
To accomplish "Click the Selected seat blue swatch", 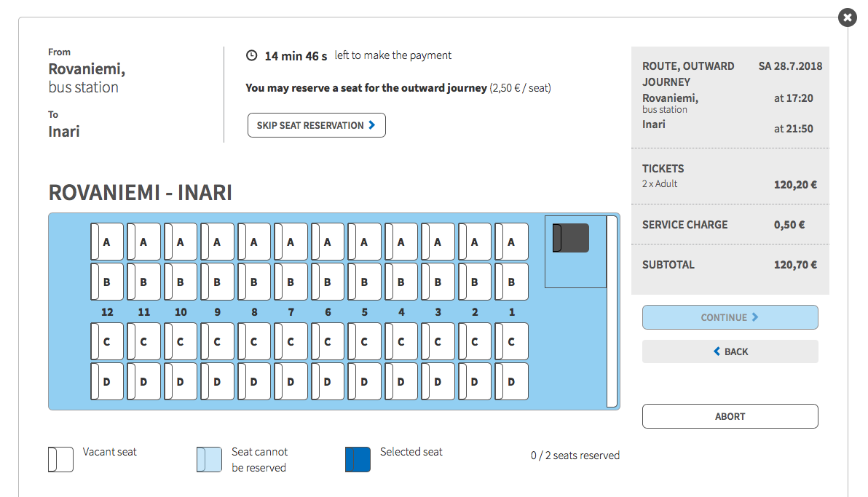I will [x=358, y=459].
